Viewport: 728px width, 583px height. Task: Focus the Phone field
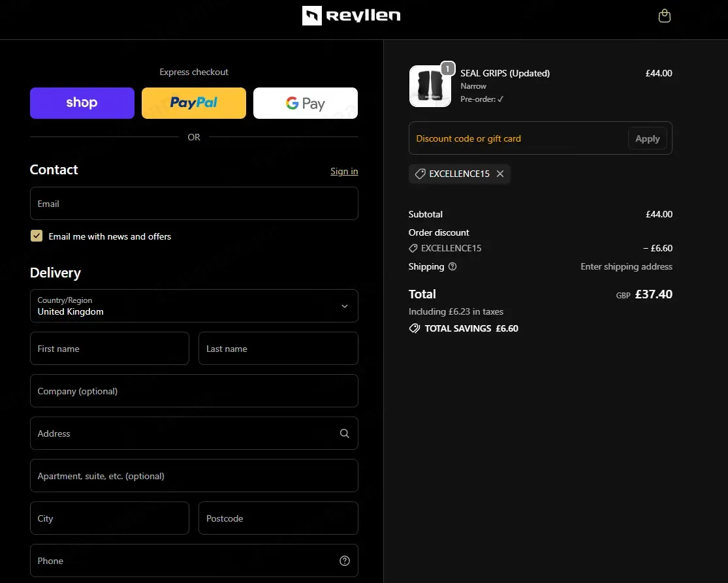[194, 561]
